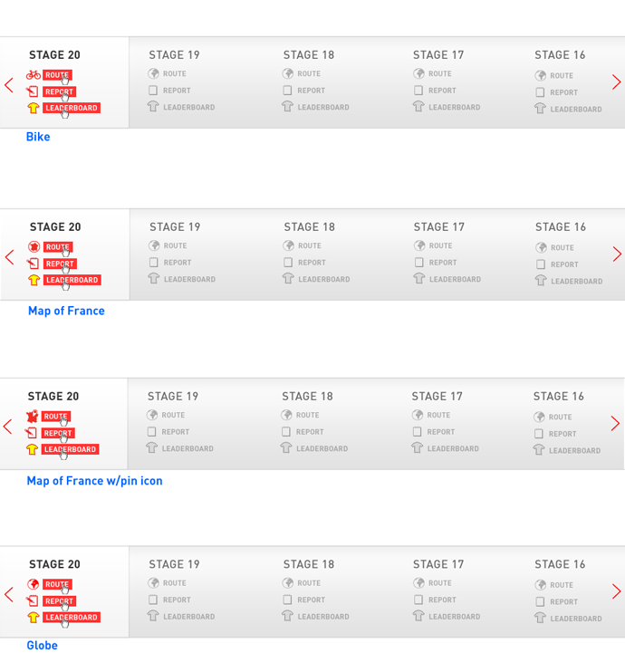This screenshot has width=625, height=672.
Task: Select the STAGE 19 heading in the Bike row
Action: click(x=174, y=55)
